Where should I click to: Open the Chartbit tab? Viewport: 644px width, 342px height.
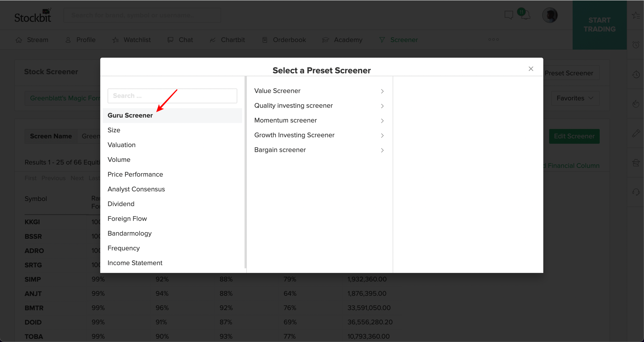227,40
